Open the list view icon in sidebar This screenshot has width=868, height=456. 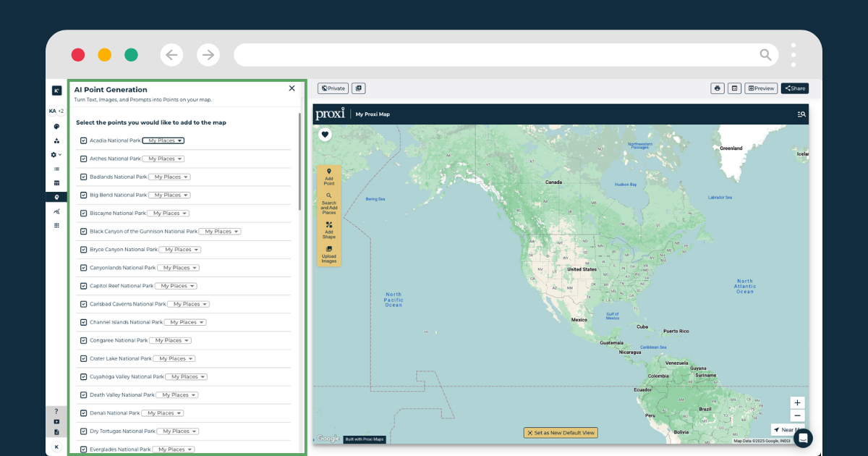[x=56, y=169]
